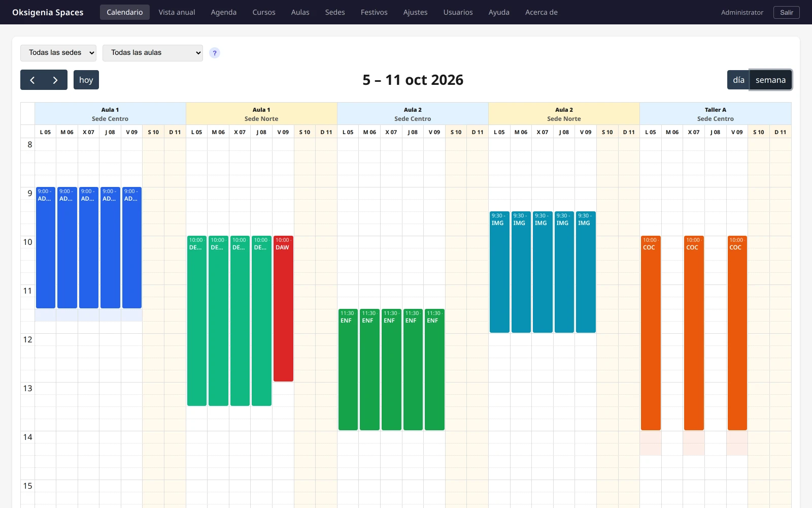The width and height of the screenshot is (812, 508).
Task: Click the Salir logout button
Action: coord(787,12)
